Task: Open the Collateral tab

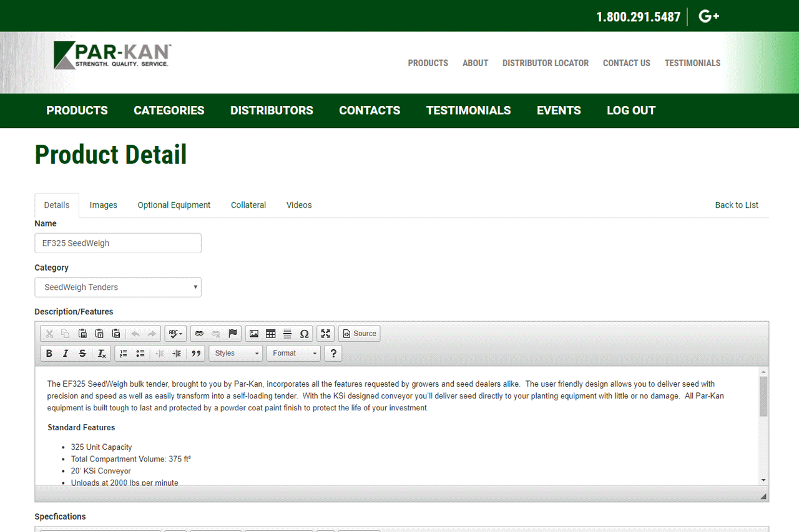Action: [248, 205]
